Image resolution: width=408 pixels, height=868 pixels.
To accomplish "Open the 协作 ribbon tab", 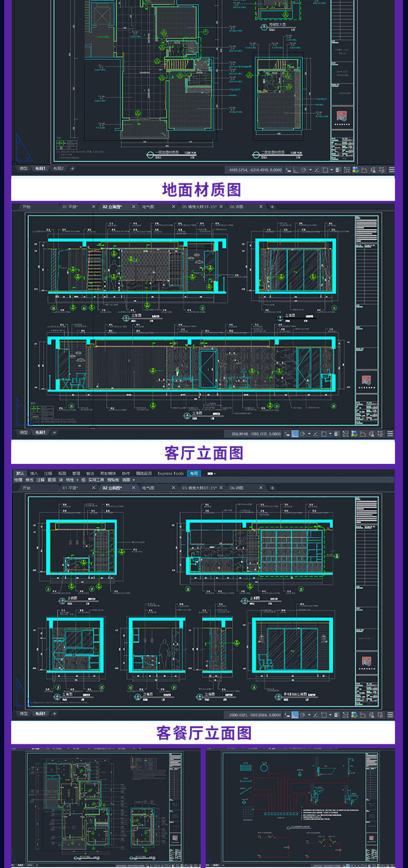I will [x=126, y=473].
